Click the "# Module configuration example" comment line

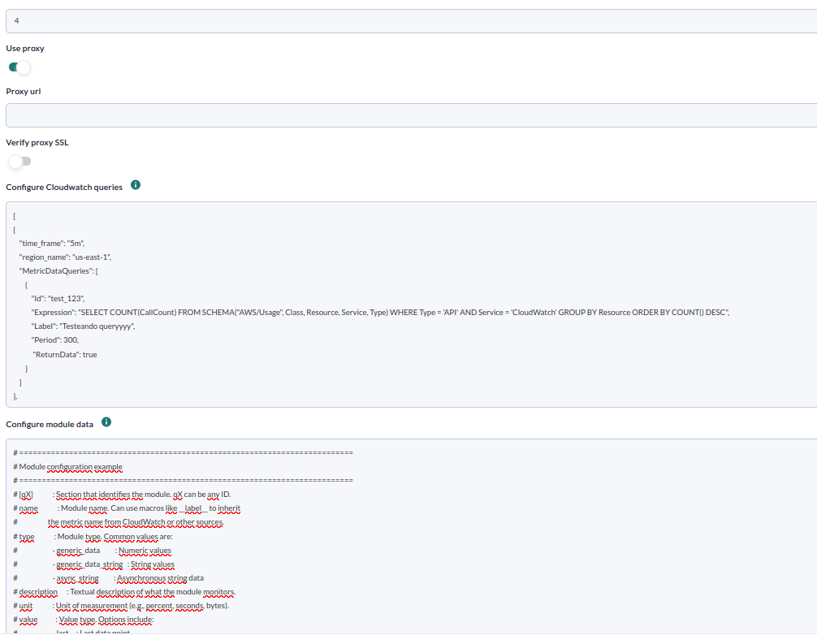(x=67, y=467)
